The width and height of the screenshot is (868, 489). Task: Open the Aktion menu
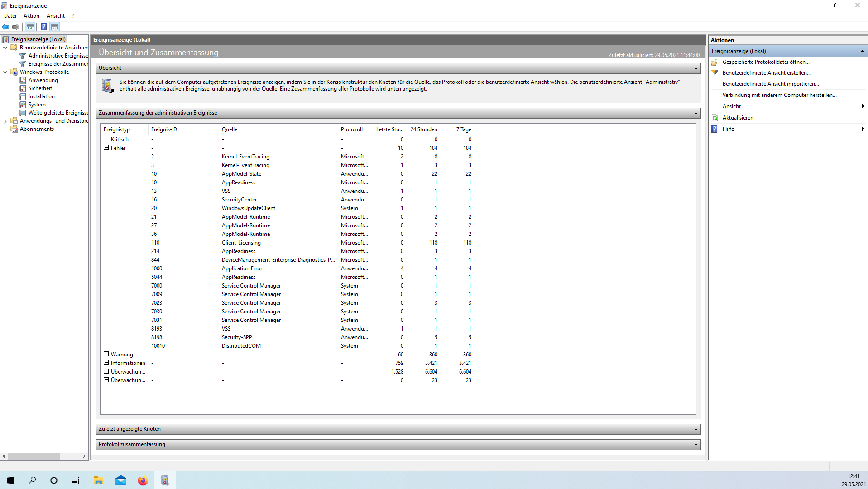click(x=31, y=16)
